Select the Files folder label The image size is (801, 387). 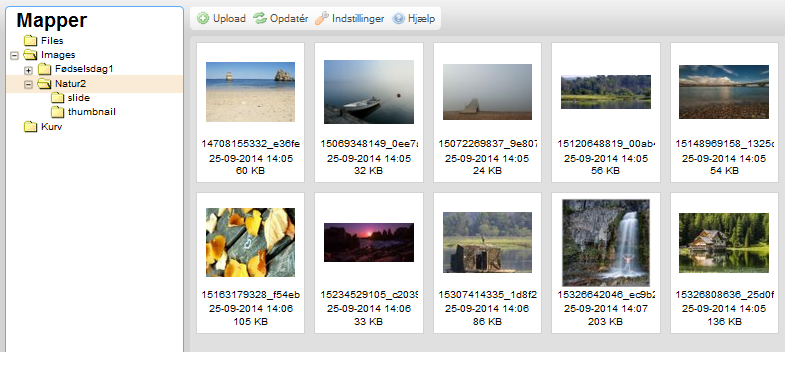pyautogui.click(x=52, y=41)
